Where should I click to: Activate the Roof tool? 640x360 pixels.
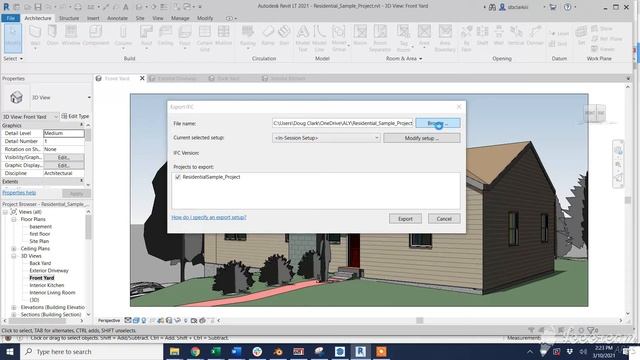[146, 37]
